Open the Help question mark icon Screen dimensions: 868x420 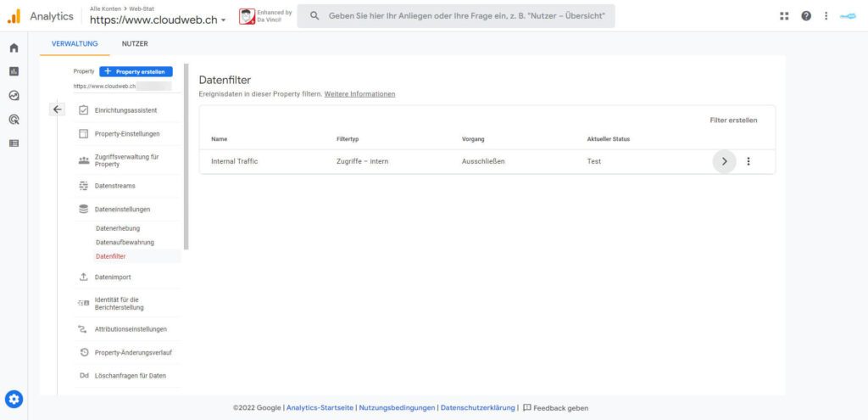806,16
